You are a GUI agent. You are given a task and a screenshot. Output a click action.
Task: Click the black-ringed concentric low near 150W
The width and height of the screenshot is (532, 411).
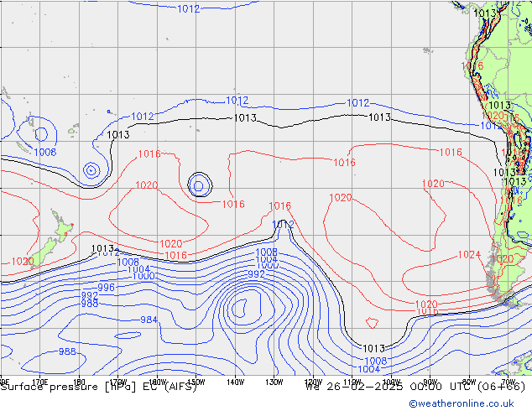tap(200, 185)
